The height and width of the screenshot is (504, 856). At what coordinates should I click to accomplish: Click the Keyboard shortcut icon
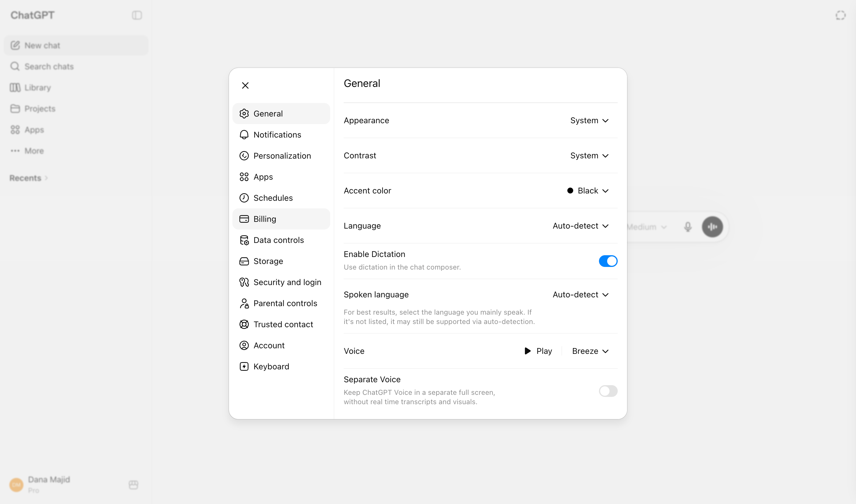244,366
